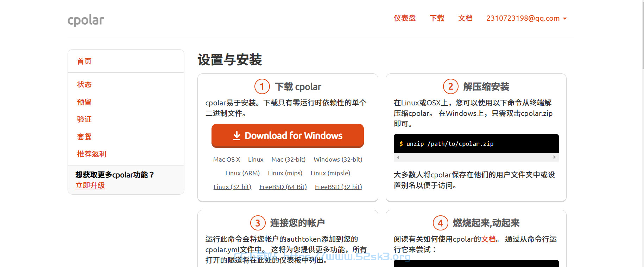Click the Download for Windows button
The height and width of the screenshot is (267, 644).
[x=288, y=136]
